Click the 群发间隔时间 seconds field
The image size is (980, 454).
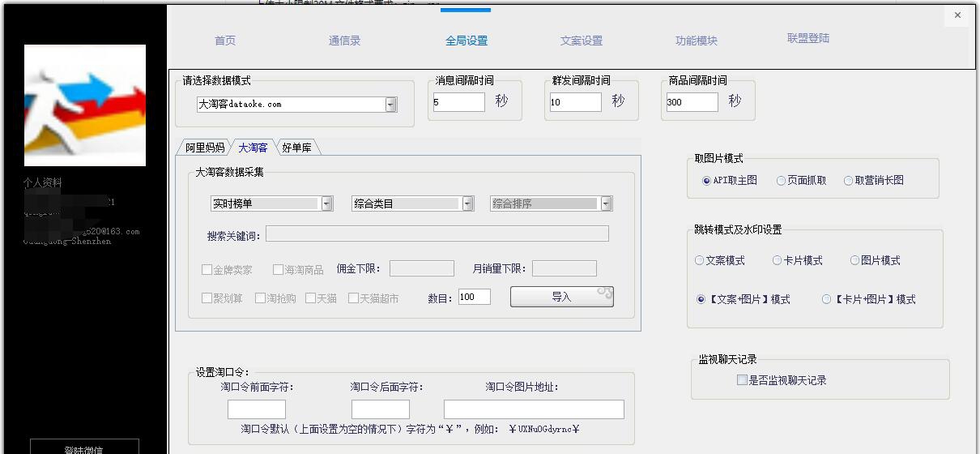[575, 102]
